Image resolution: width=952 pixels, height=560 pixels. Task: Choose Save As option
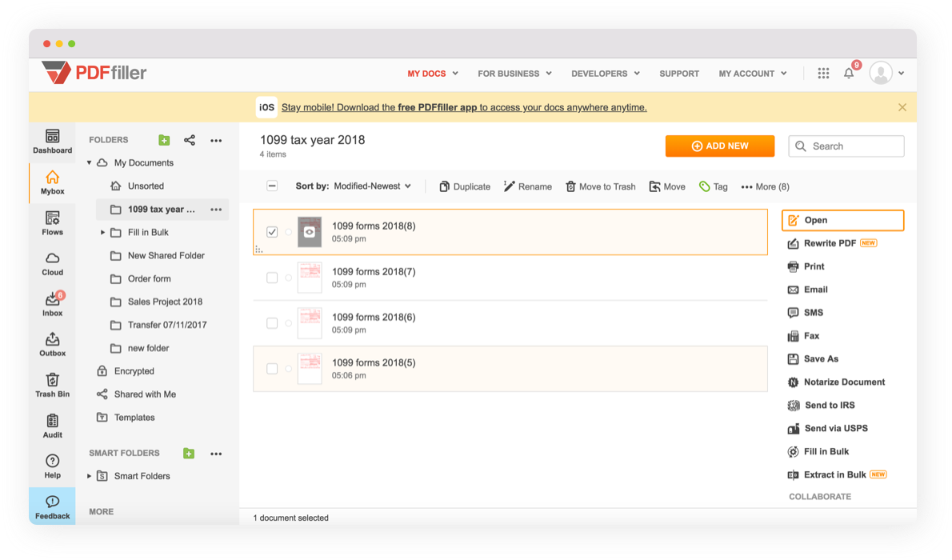[813, 359]
